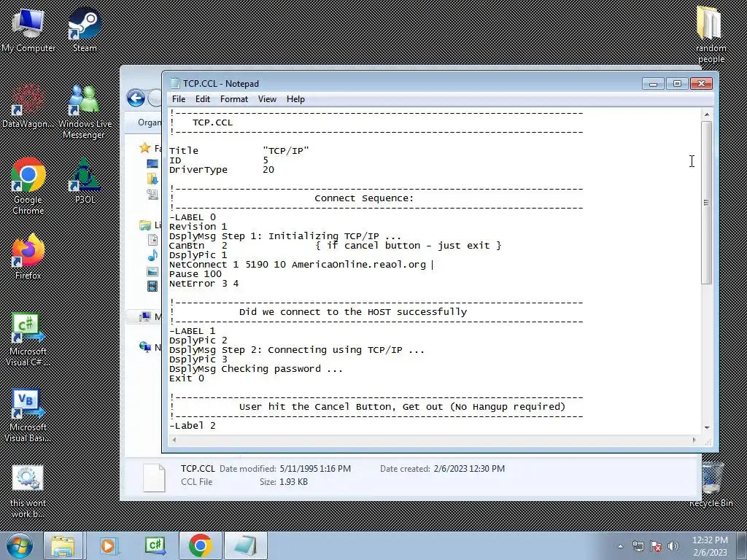Screen dimensions: 747x560
Task: Open My Computer desktop icon
Action: 28,31
